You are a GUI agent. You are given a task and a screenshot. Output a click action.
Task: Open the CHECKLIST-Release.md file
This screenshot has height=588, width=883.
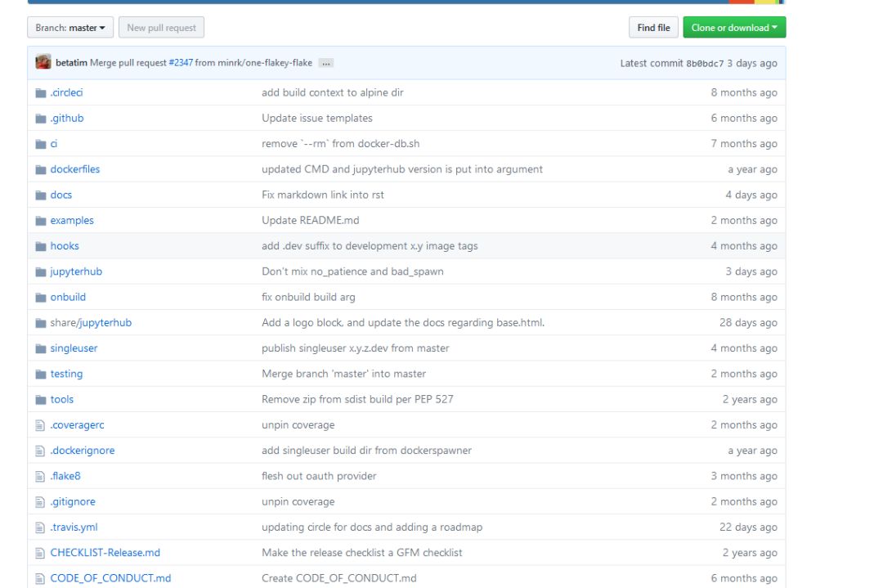pyautogui.click(x=105, y=553)
